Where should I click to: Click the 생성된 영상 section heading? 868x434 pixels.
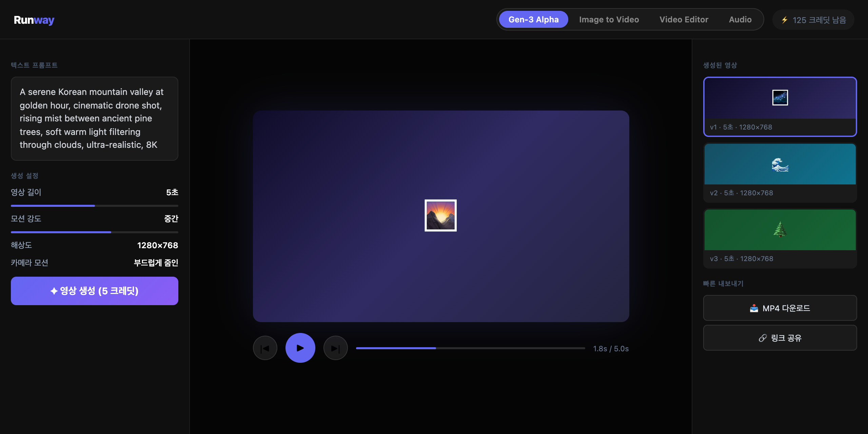720,65
